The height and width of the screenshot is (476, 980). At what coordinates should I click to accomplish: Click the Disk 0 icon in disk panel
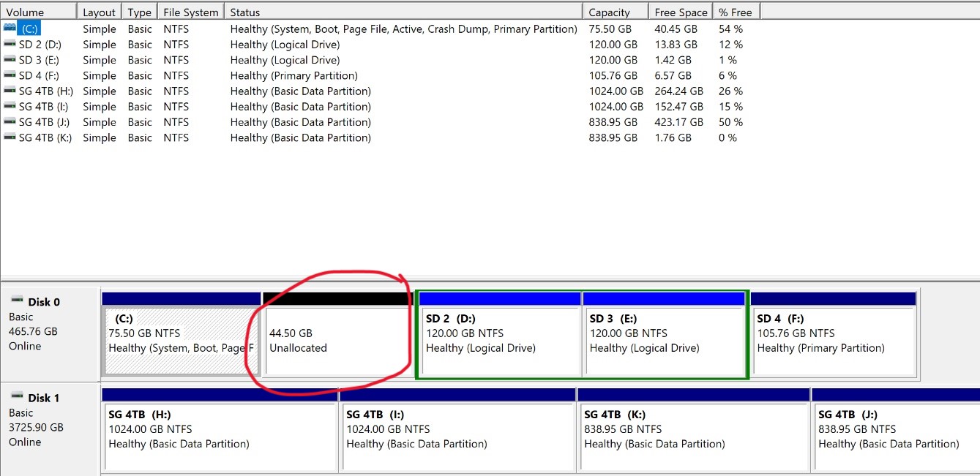coord(17,301)
